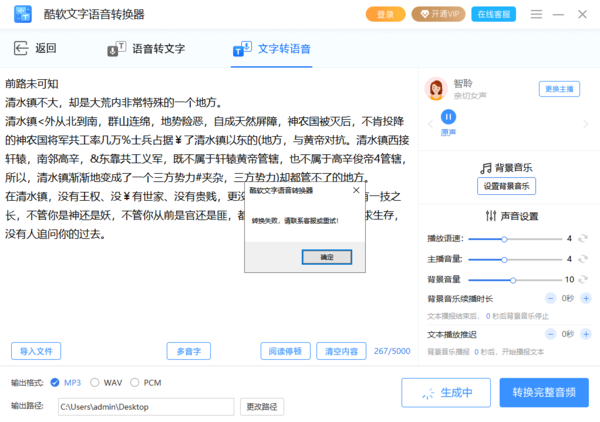Click the 输出路径 input field

pyautogui.click(x=145, y=406)
